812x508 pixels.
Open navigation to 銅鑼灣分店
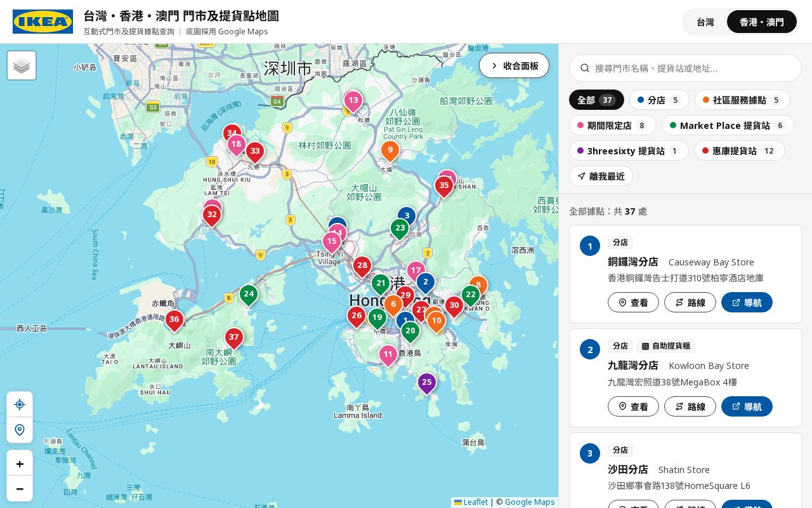pos(747,302)
